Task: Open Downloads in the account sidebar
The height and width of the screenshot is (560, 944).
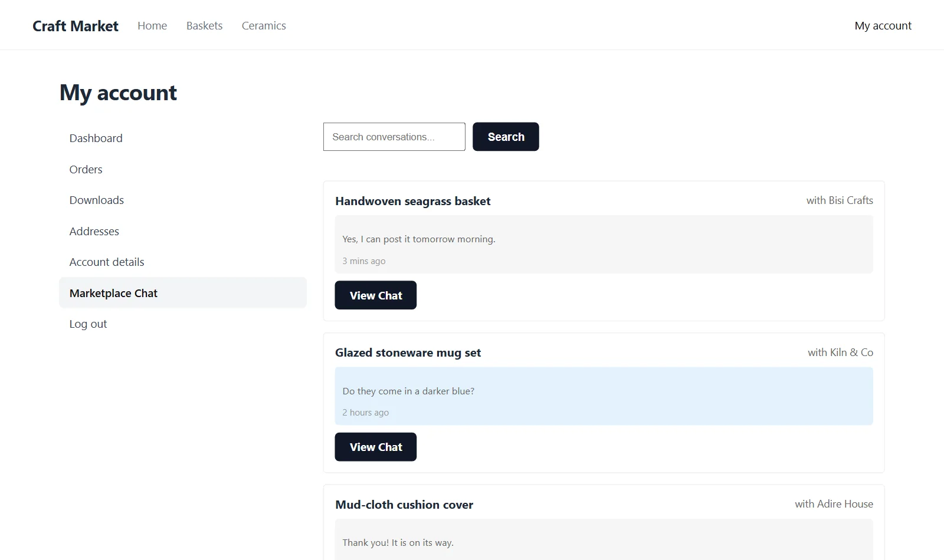Action: [x=183, y=200]
